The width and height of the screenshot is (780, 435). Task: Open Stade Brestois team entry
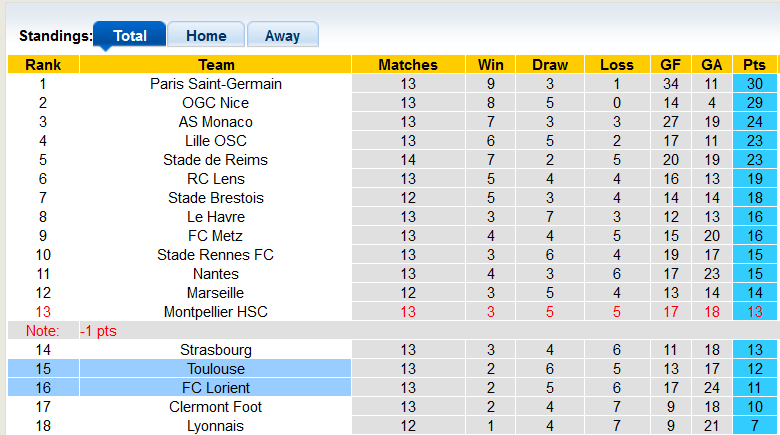[216, 198]
